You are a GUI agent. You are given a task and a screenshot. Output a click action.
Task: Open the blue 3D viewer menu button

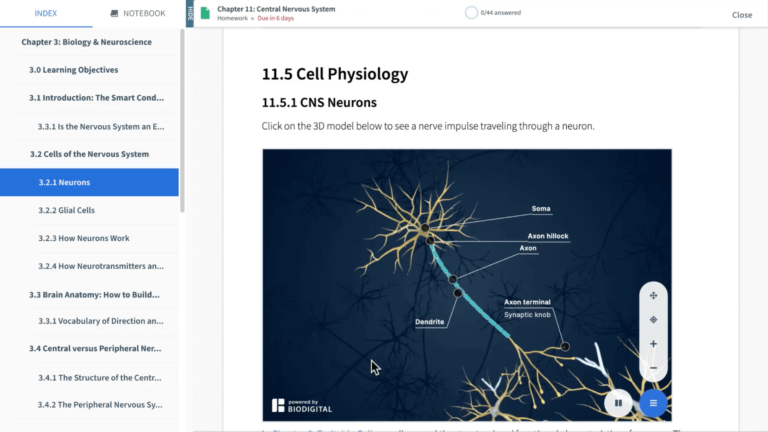coord(653,403)
